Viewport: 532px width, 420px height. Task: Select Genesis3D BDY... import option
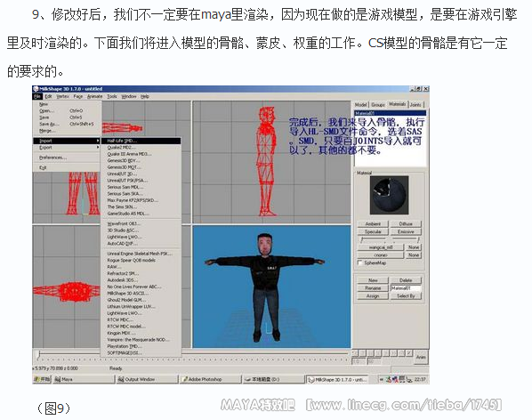tap(141, 160)
